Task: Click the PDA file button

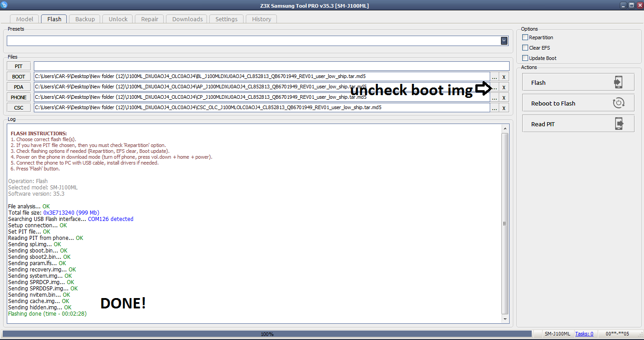Action: click(18, 87)
